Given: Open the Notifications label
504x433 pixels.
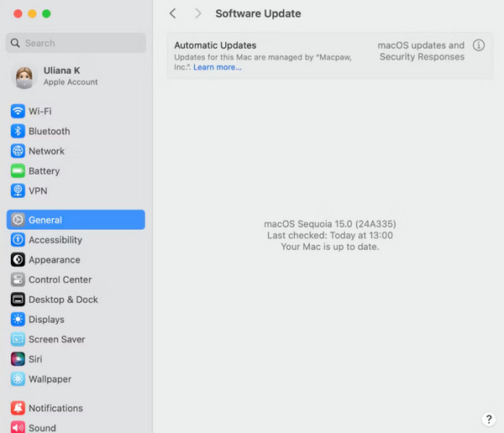Looking at the screenshot, I should point(55,408).
